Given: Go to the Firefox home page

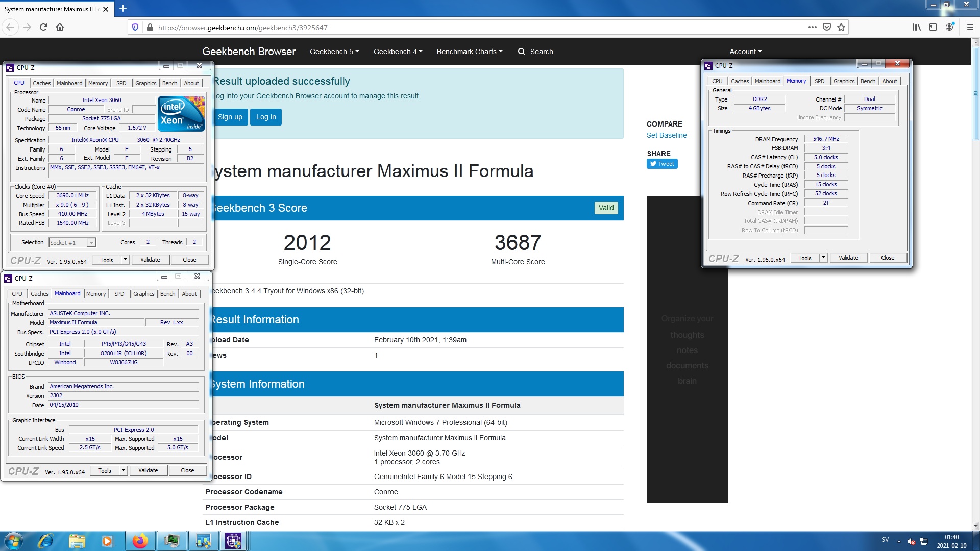Looking at the screenshot, I should pos(60,27).
